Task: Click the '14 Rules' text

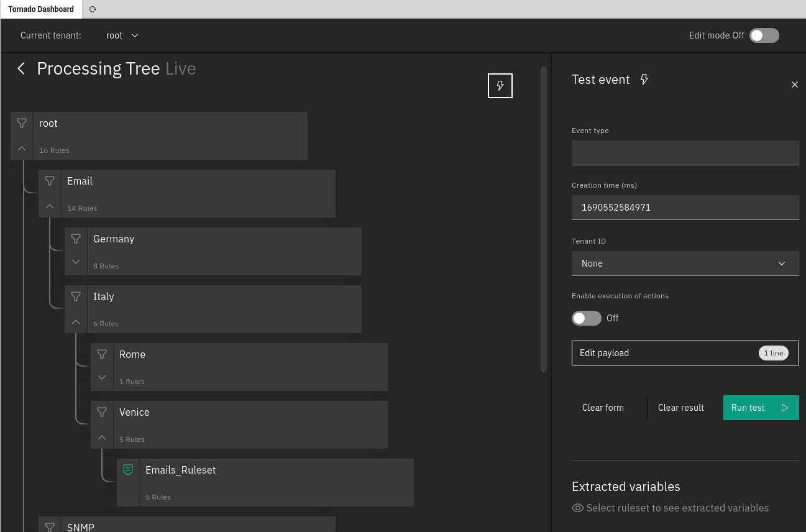Action: (82, 208)
